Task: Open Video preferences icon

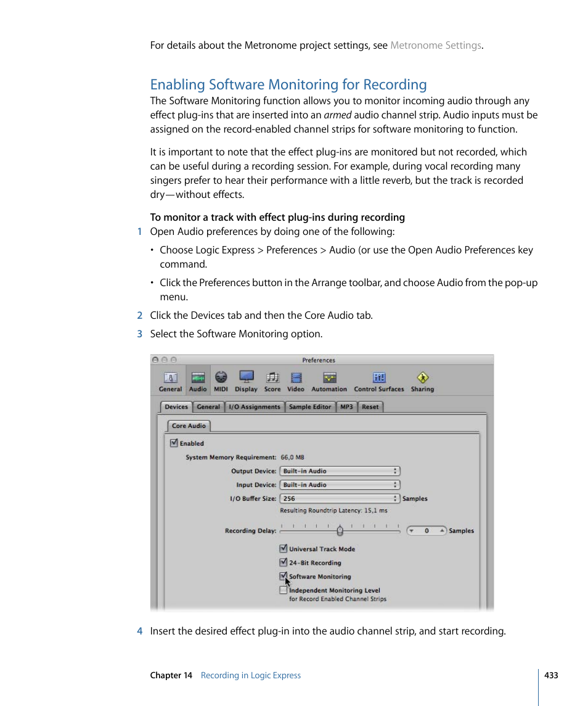Action: (295, 382)
